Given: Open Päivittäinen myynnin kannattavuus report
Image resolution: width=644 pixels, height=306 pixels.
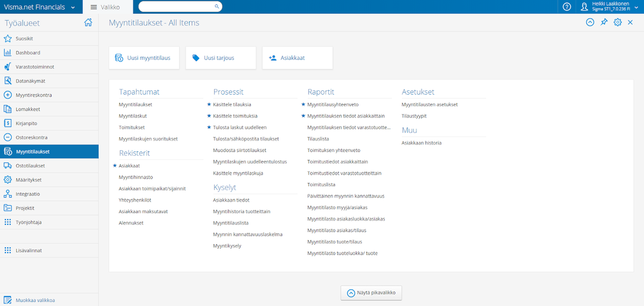Looking at the screenshot, I should [x=346, y=196].
